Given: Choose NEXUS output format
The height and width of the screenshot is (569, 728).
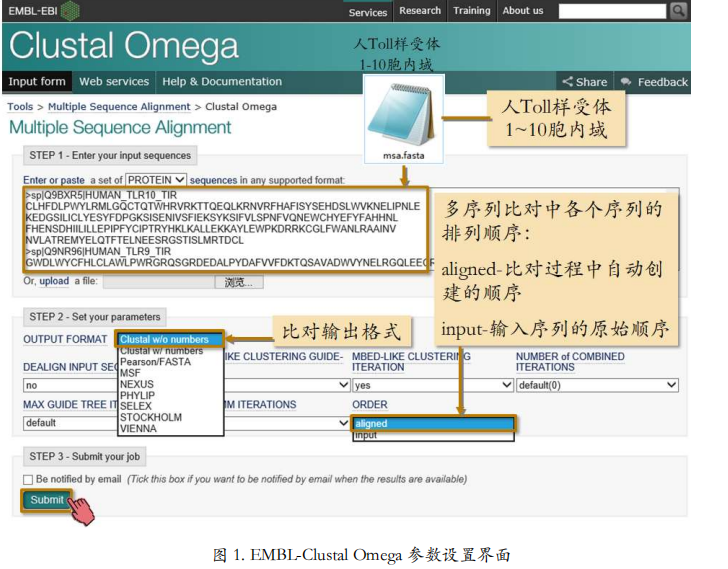Looking at the screenshot, I should 136,384.
